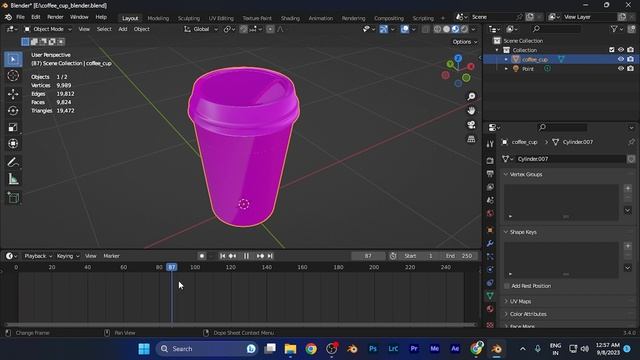The width and height of the screenshot is (640, 360).
Task: Toggle Collection visibility eye icon
Action: tap(621, 50)
